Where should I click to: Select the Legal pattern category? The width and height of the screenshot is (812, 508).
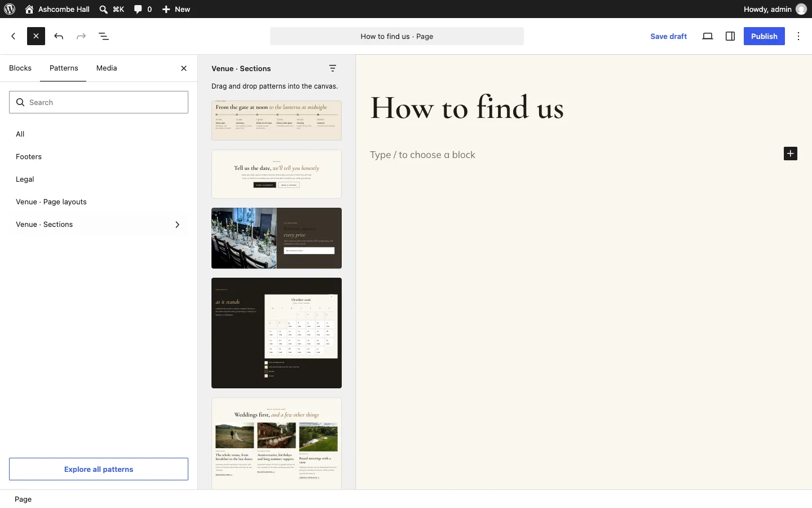[99, 179]
